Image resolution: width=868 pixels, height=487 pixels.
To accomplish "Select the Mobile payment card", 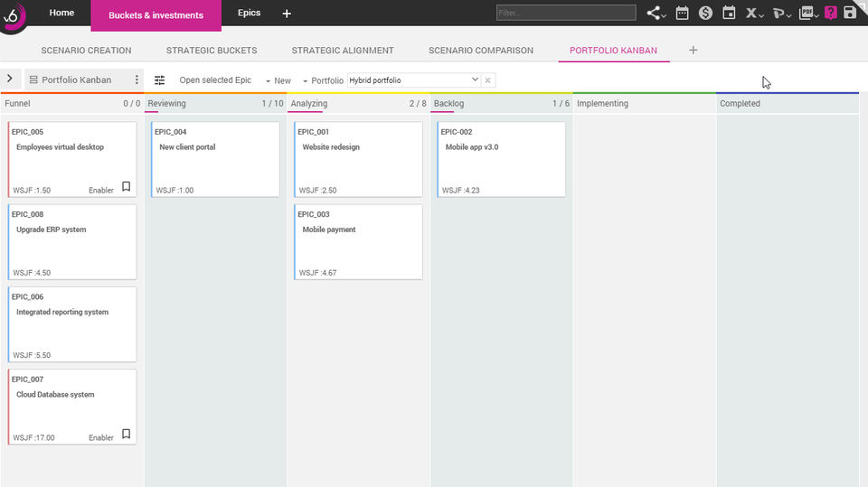I will (358, 242).
